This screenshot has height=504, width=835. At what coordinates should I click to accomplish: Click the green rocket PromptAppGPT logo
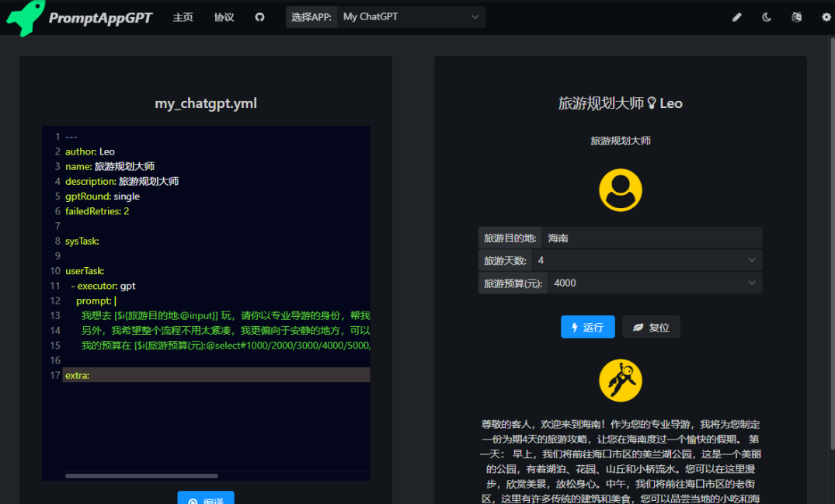point(25,18)
